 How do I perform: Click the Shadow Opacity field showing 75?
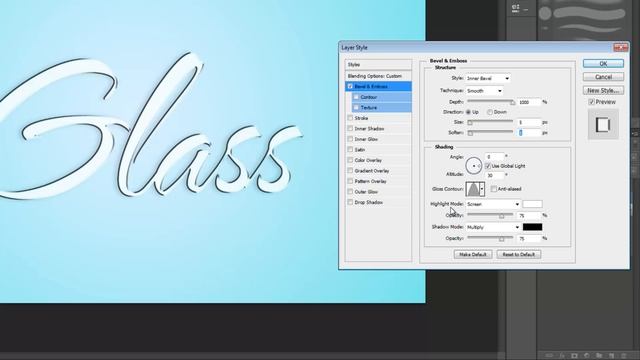click(529, 238)
